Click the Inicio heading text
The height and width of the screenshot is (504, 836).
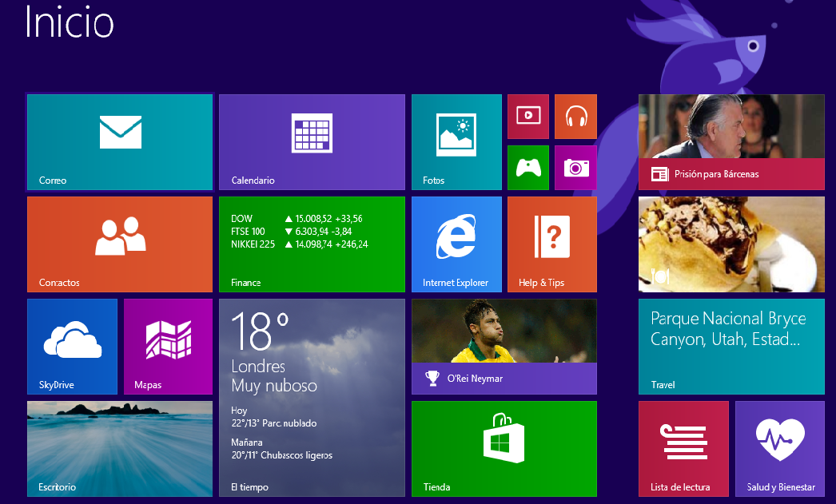[x=70, y=22]
